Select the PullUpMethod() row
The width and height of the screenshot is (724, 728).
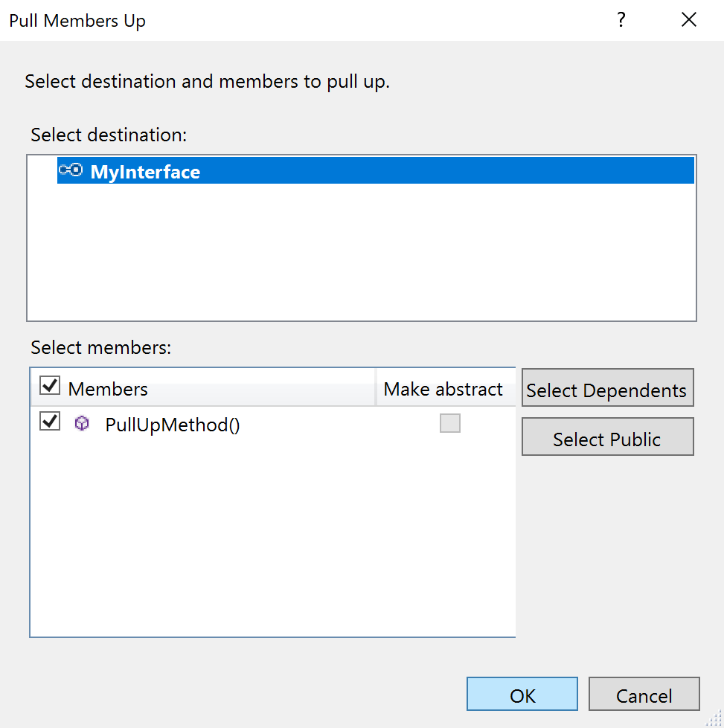[173, 424]
